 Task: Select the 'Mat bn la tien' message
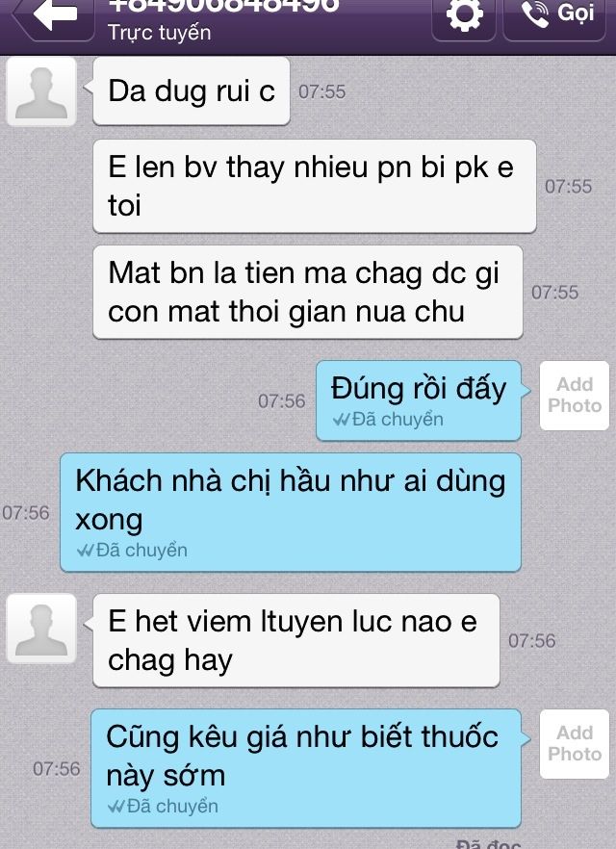point(307,293)
